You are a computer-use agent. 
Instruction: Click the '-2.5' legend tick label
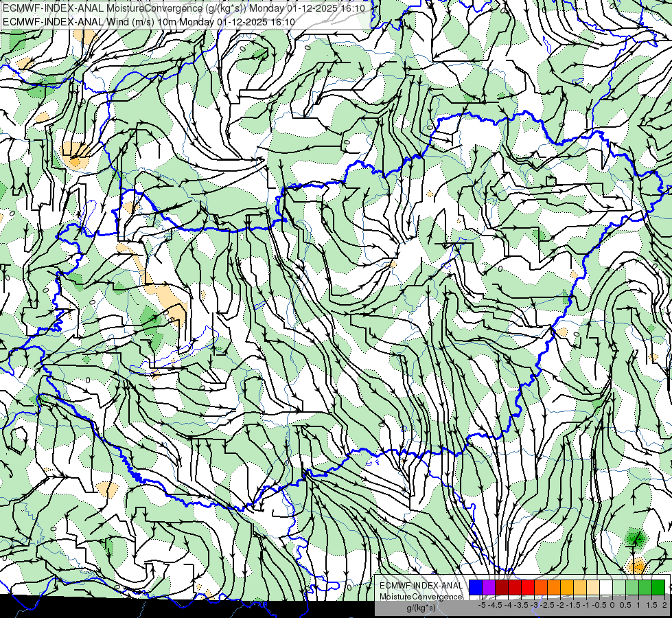coord(547,605)
